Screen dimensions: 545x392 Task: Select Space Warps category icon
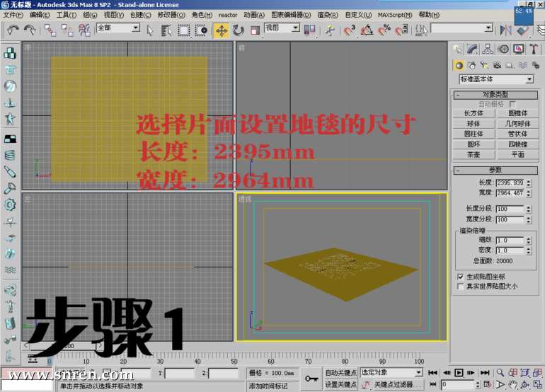(x=523, y=65)
